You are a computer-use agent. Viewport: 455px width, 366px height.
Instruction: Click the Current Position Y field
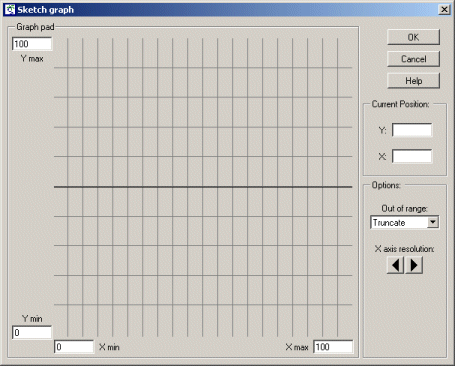tap(412, 130)
